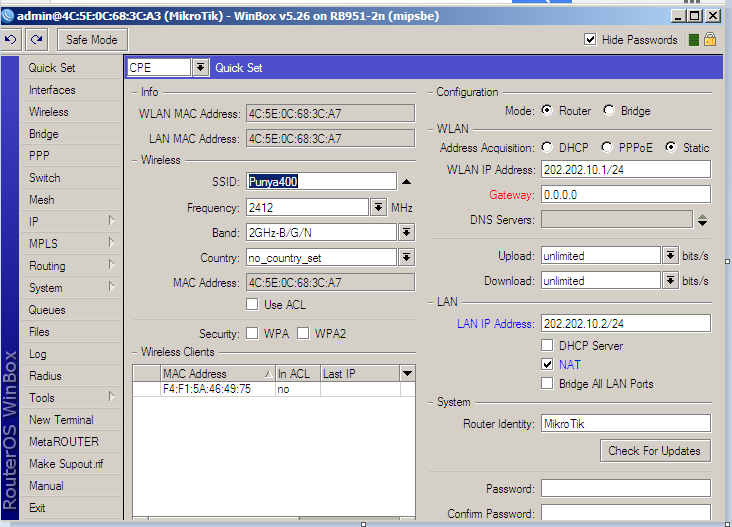Open Wireless Clients column dropdown
The image size is (732, 527).
click(x=408, y=373)
